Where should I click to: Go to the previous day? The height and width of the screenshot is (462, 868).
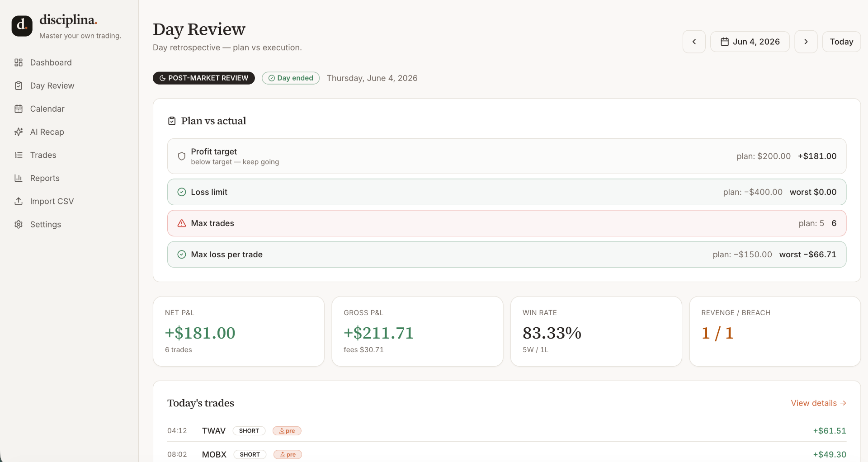point(694,42)
